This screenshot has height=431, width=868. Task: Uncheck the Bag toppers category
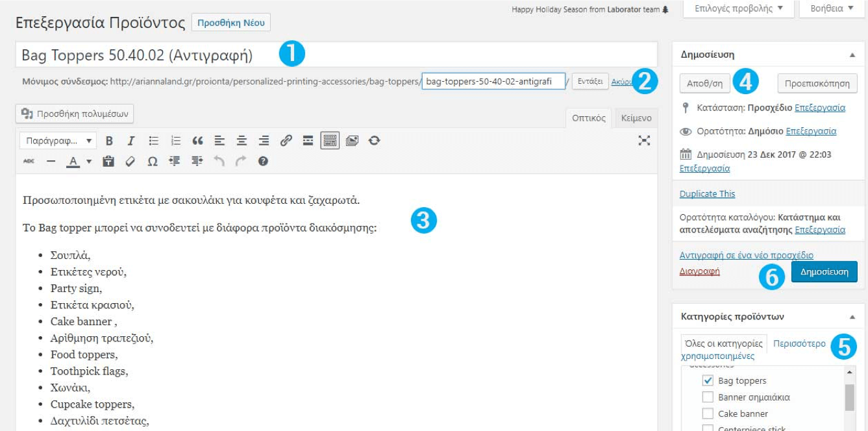coord(708,381)
